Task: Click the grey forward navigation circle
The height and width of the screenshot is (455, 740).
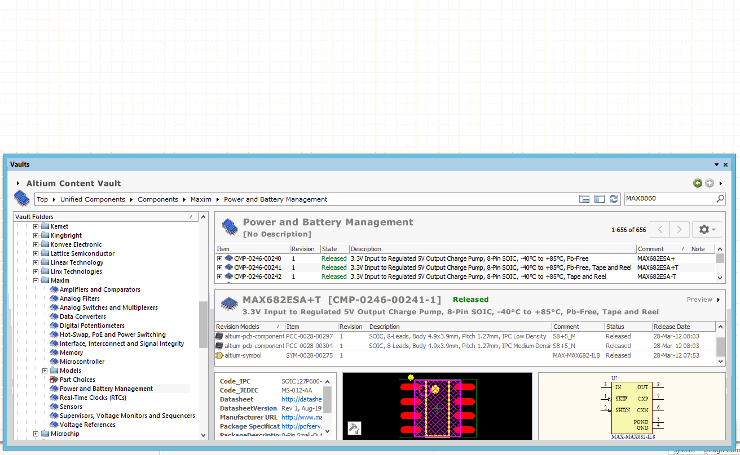Action: tap(709, 183)
